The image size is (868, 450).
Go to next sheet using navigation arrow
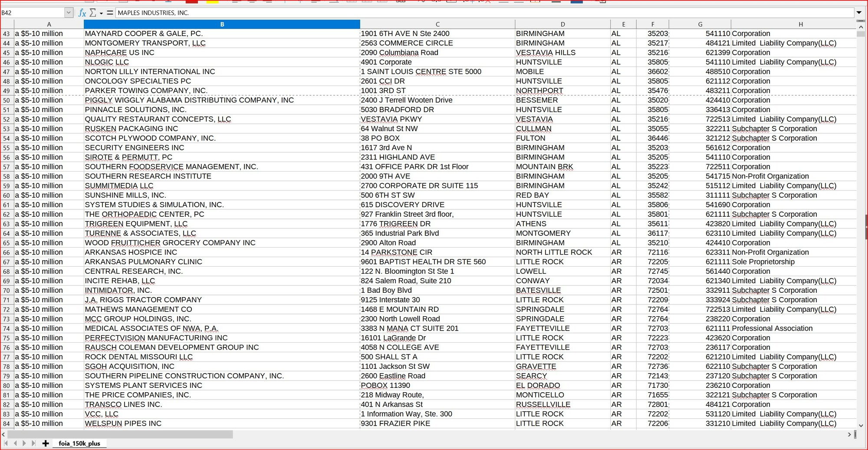24,443
